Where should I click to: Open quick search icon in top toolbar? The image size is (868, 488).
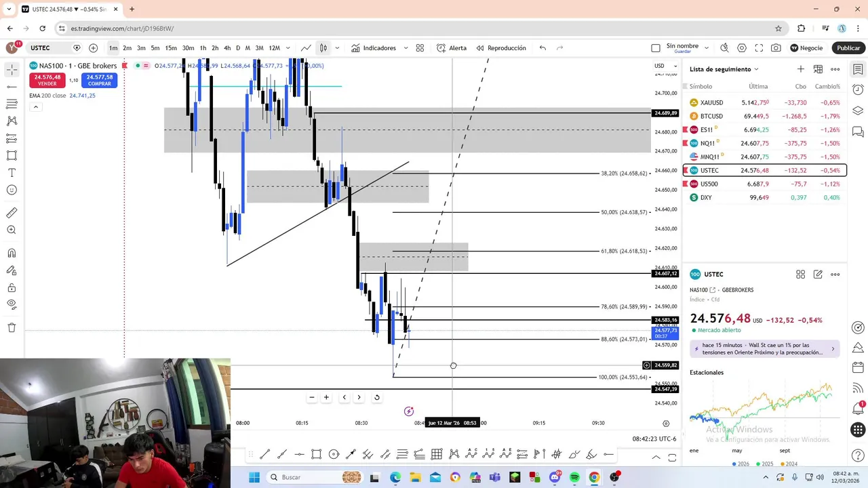724,48
